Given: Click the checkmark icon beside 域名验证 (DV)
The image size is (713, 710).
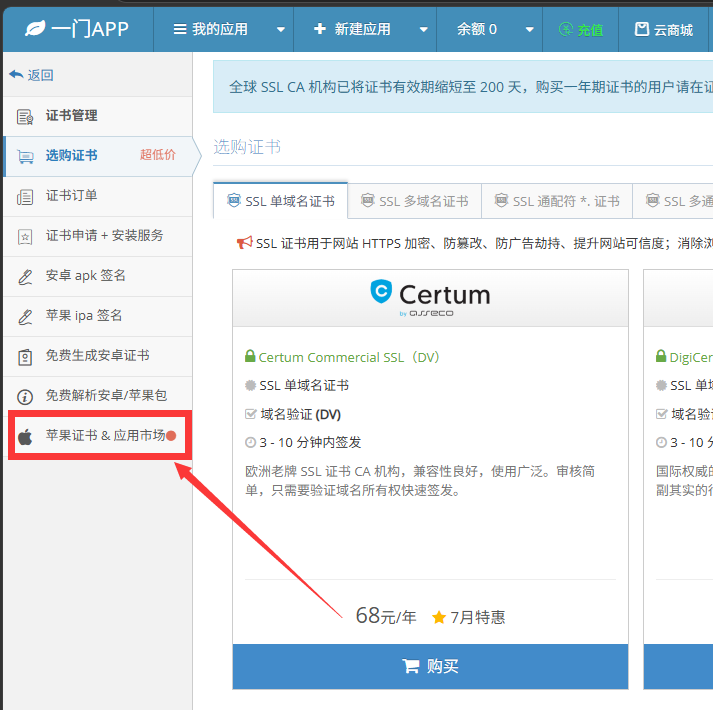Looking at the screenshot, I should [x=251, y=414].
